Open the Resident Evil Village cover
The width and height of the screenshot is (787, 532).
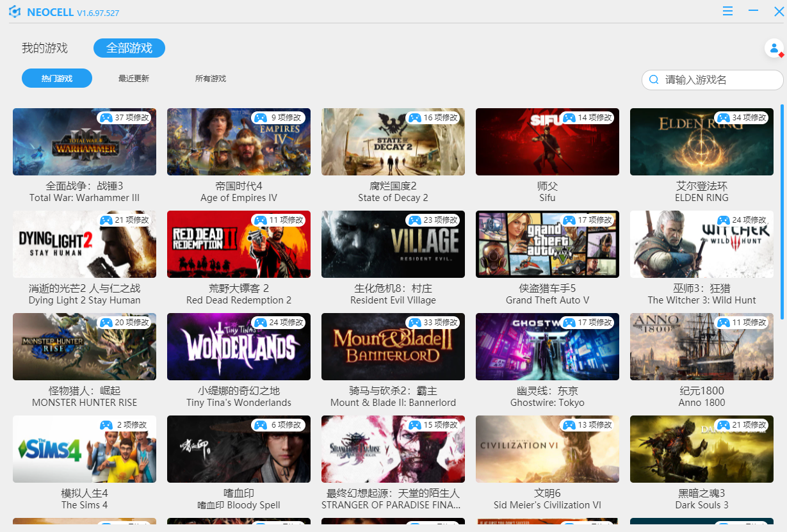tap(393, 244)
